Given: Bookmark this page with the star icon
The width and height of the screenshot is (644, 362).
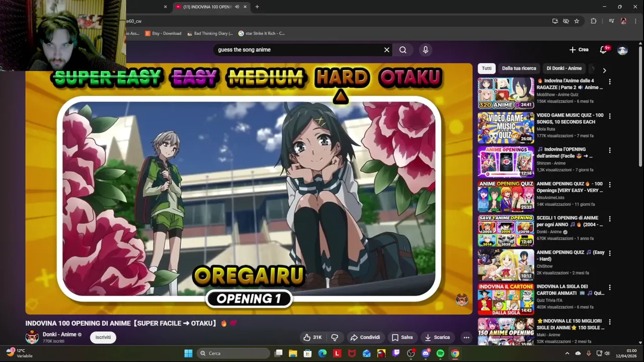Looking at the screenshot, I should [577, 21].
